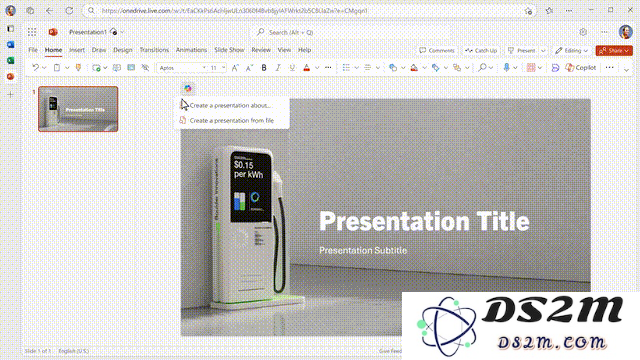Click the red font color swatch
This screenshot has height=360, width=640.
coord(307,68)
